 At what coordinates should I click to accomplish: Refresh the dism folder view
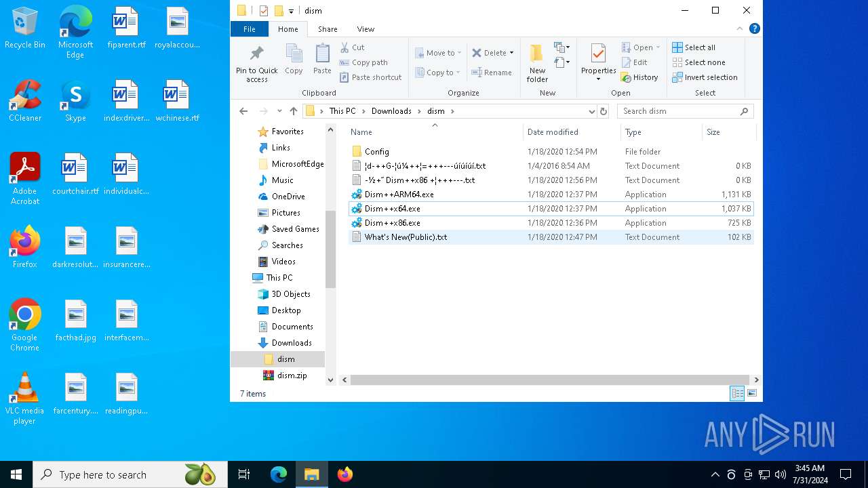604,111
